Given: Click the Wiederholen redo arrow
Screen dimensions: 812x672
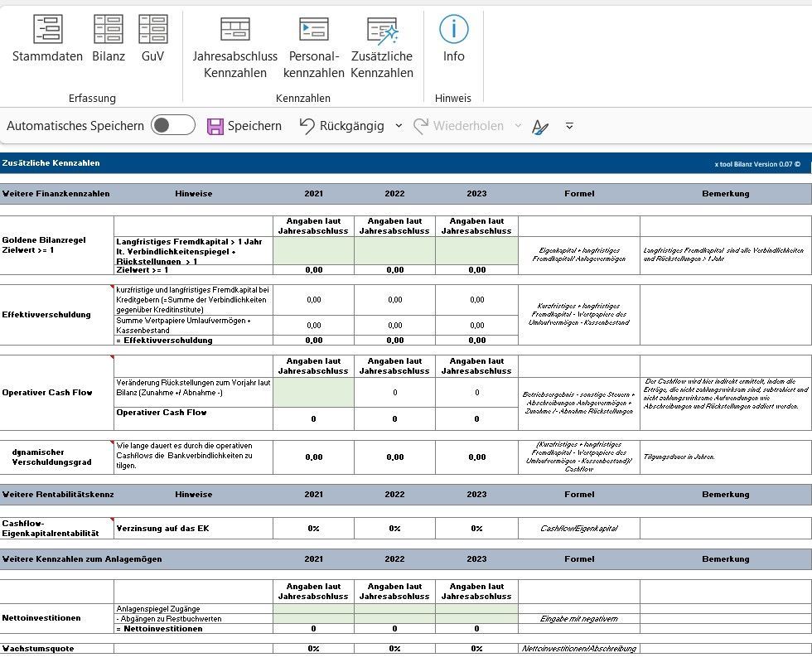Looking at the screenshot, I should click(x=421, y=126).
